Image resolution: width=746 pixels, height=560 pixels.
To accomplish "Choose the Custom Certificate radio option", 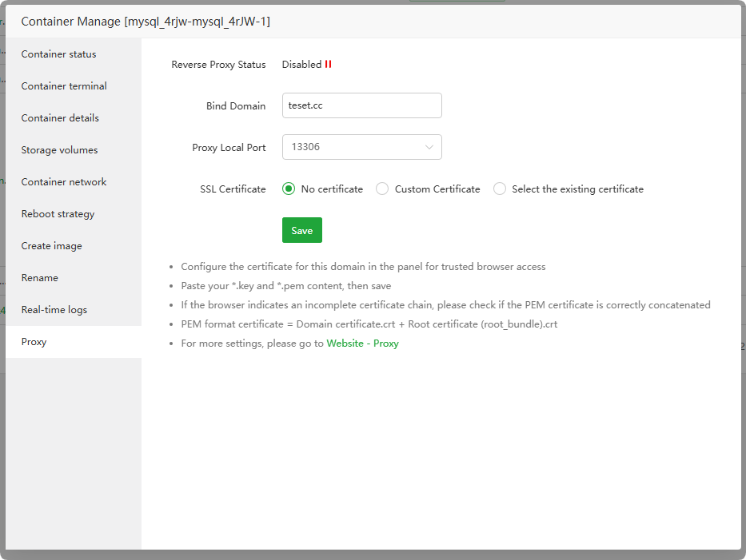I will [382, 189].
